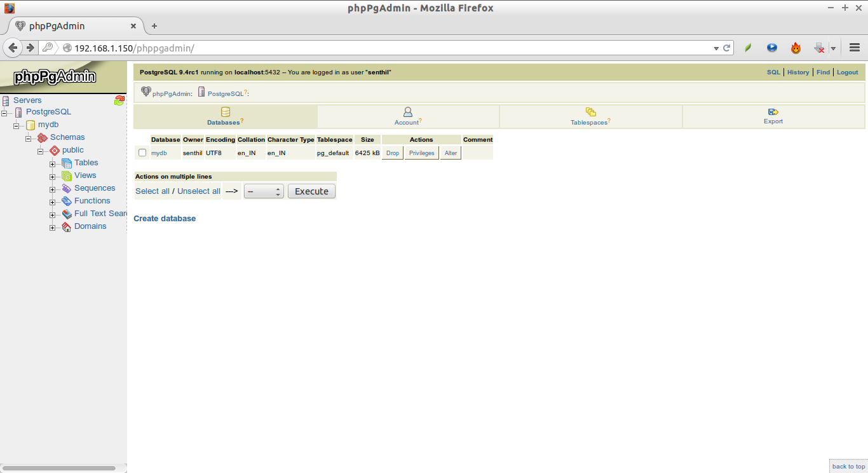
Task: Expand the Full Text Search node
Action: pos(53,215)
